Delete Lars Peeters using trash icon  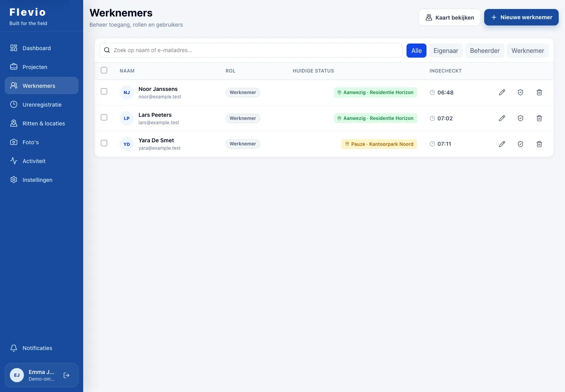click(539, 118)
